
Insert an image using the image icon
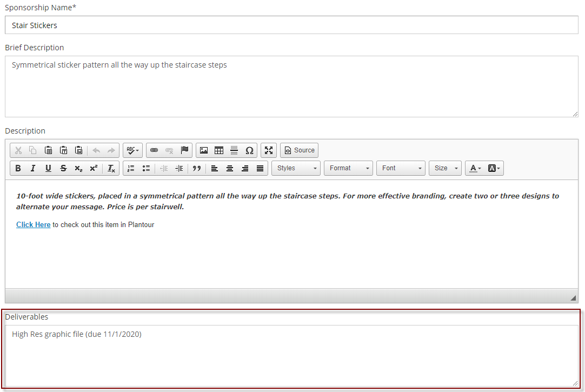[x=204, y=150]
